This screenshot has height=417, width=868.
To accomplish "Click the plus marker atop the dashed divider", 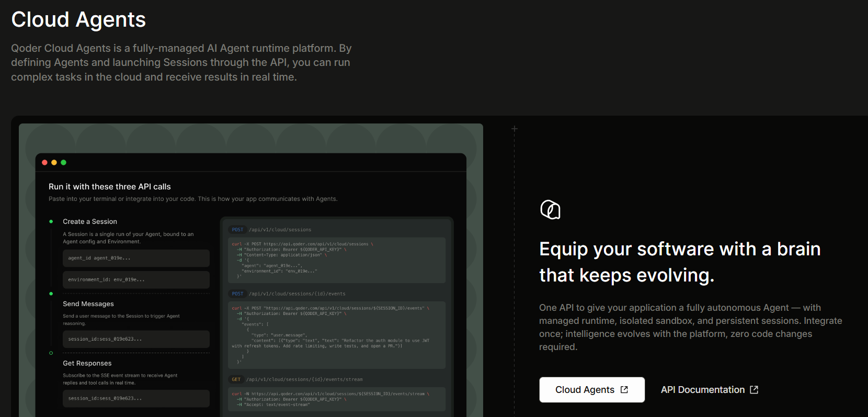I will click(x=515, y=129).
